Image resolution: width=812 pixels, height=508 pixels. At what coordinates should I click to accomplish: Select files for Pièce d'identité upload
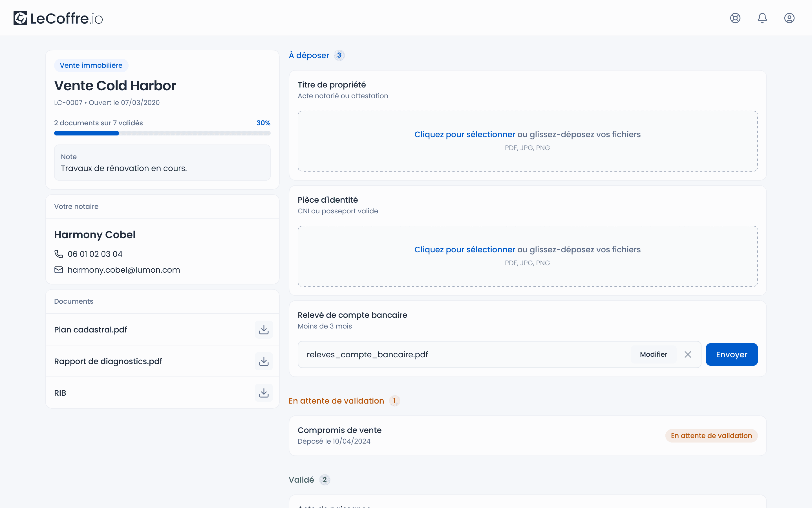(x=528, y=256)
